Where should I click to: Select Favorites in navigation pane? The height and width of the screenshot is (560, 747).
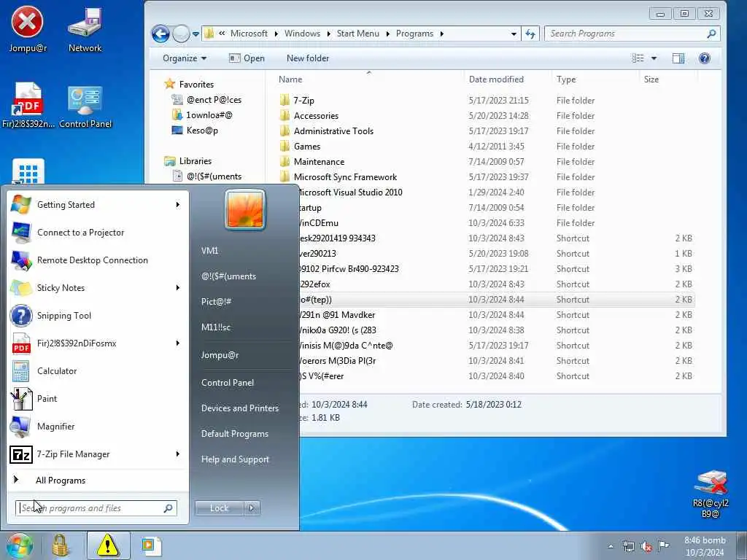[196, 85]
